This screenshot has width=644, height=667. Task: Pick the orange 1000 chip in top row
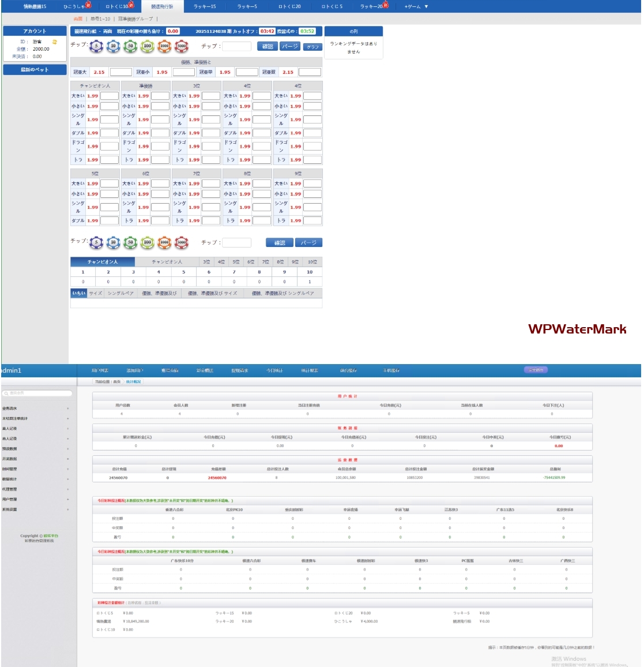coord(164,46)
